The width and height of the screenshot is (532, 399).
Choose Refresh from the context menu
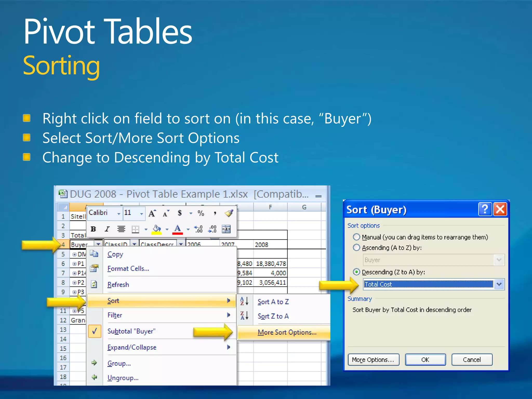coord(162,284)
